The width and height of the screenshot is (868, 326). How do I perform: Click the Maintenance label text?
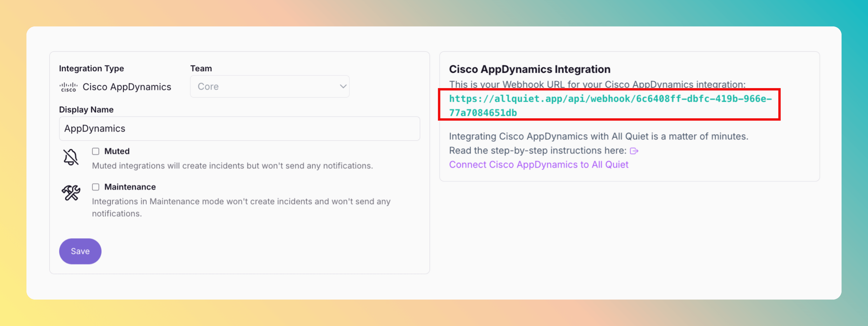(130, 187)
